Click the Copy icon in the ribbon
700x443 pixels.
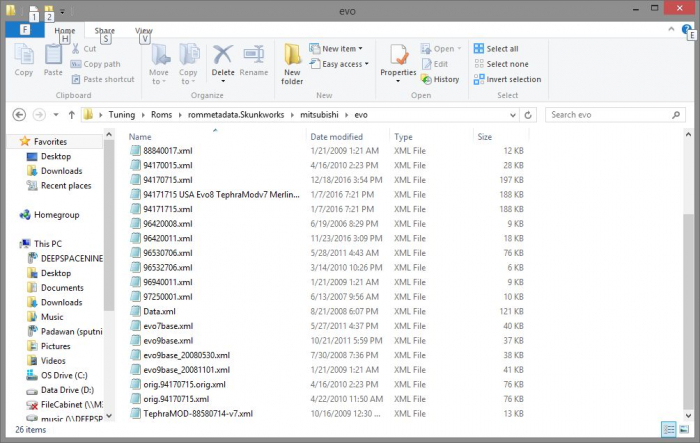[24, 59]
